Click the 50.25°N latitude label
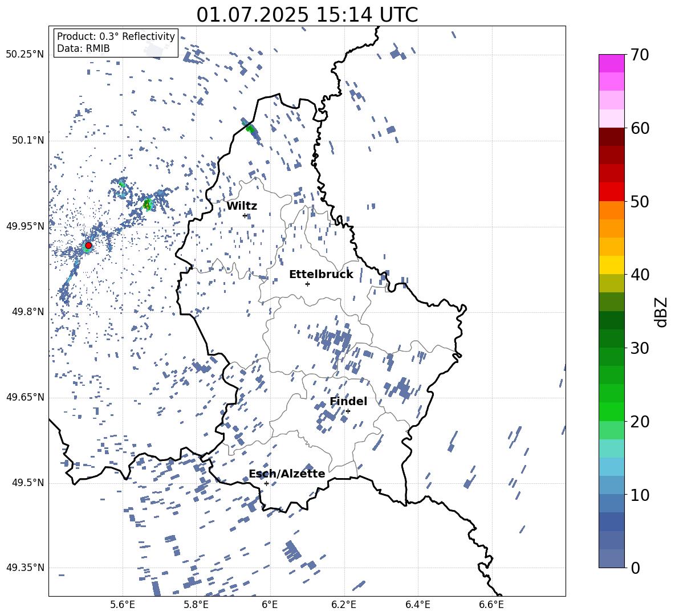675x616 pixels. pos(25,55)
